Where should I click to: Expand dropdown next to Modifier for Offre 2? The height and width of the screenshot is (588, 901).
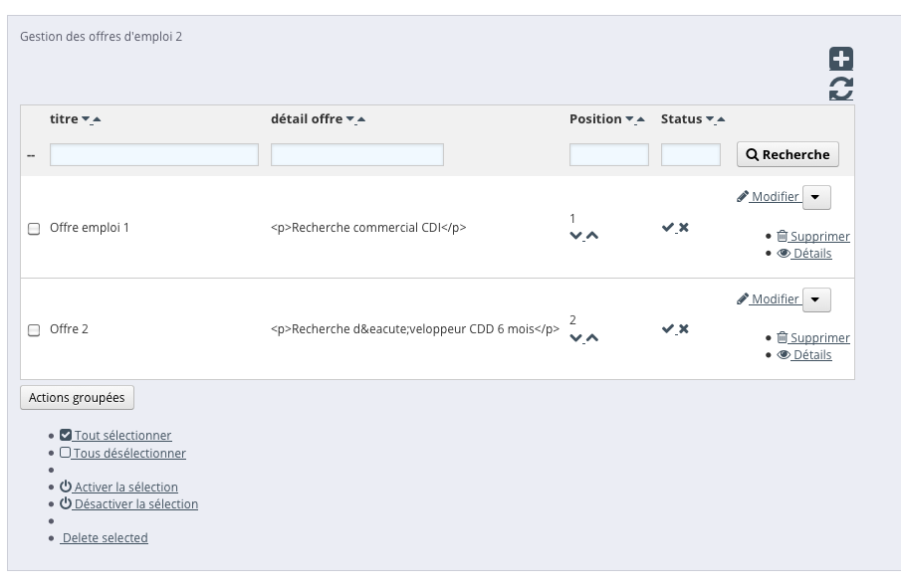point(816,298)
